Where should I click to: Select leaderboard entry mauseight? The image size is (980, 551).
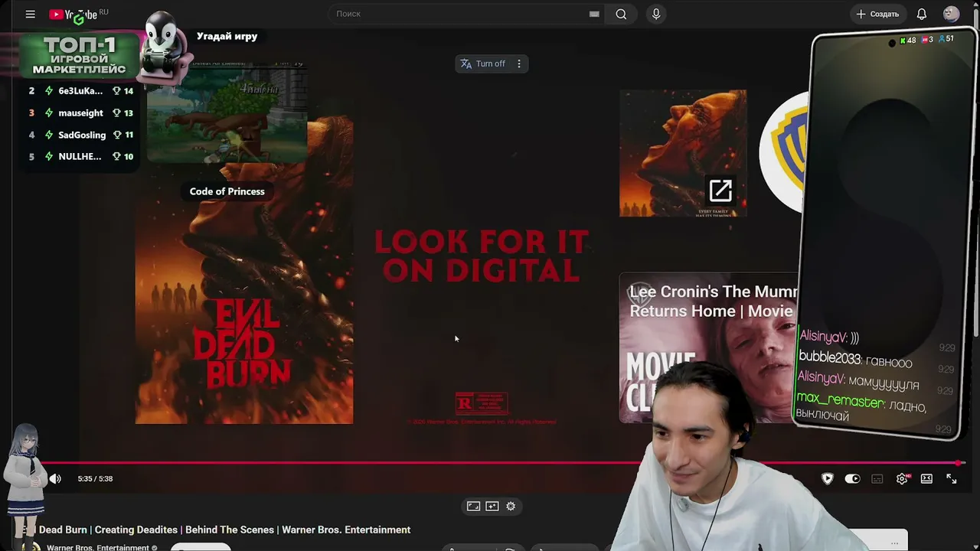click(80, 113)
